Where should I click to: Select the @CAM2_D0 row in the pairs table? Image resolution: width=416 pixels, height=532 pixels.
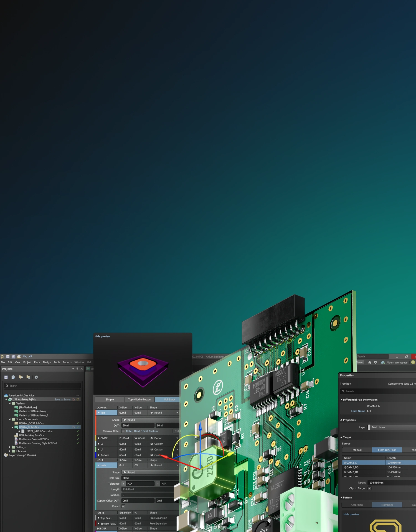point(379,467)
